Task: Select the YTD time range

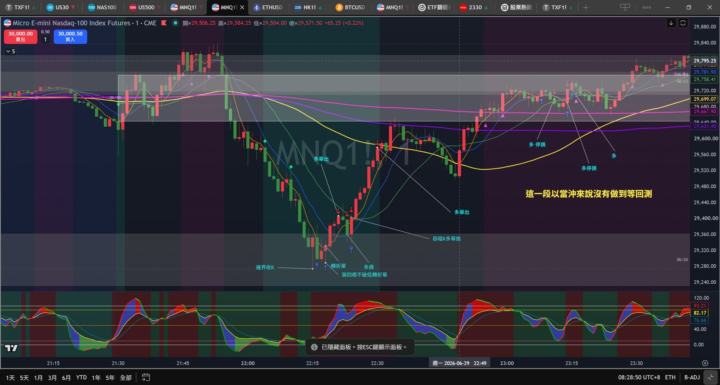Action: (x=81, y=378)
